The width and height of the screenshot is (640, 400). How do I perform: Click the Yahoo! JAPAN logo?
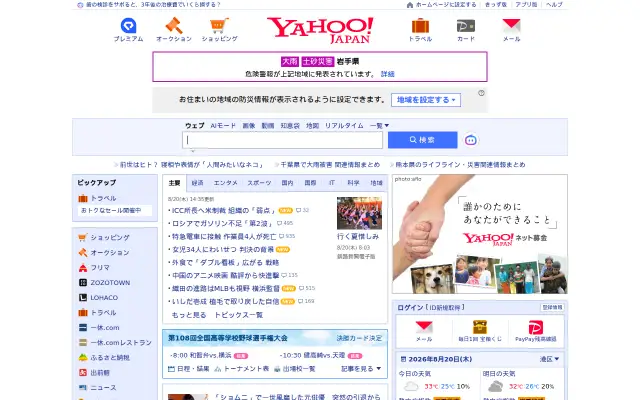coord(320,30)
